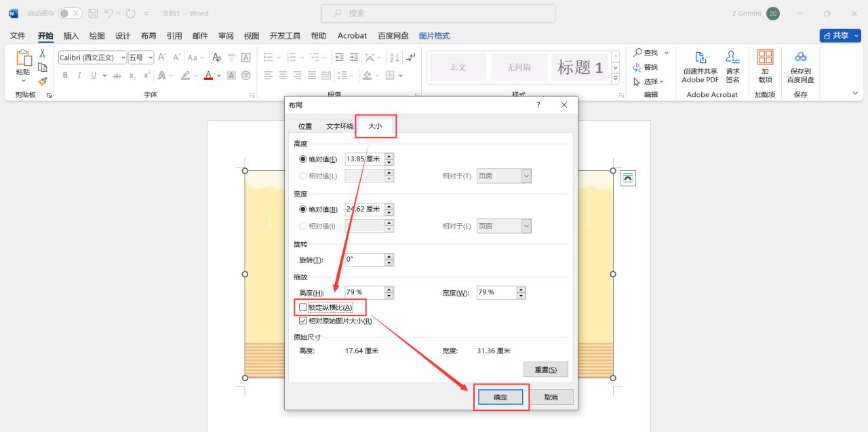Click the Share button
The height and width of the screenshot is (432, 868).
coord(841,36)
